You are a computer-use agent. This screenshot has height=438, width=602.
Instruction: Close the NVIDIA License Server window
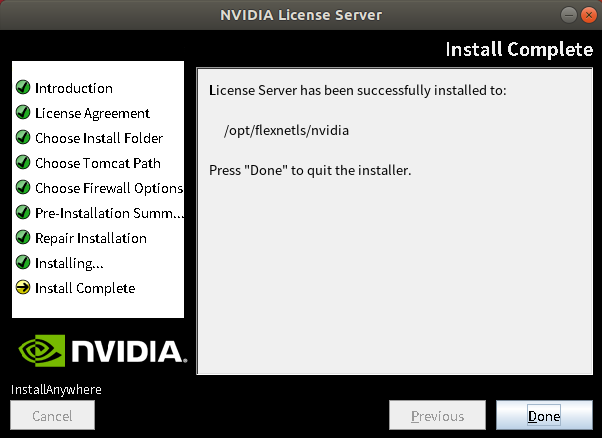pos(588,15)
